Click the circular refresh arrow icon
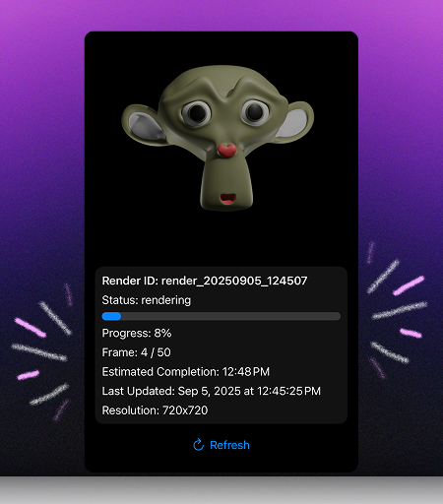The height and width of the screenshot is (504, 443). [x=199, y=445]
